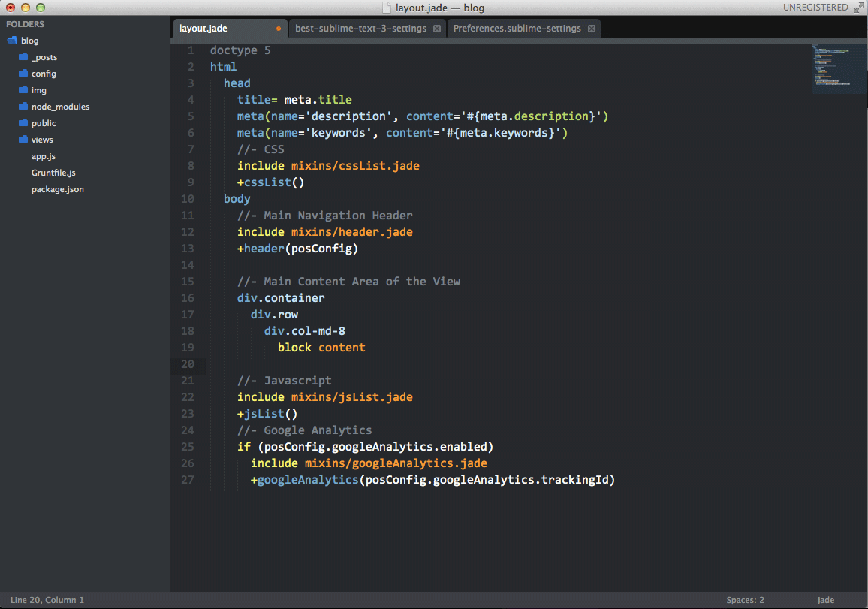The width and height of the screenshot is (868, 609).
Task: Click the blog root folder icon
Action: (12, 41)
